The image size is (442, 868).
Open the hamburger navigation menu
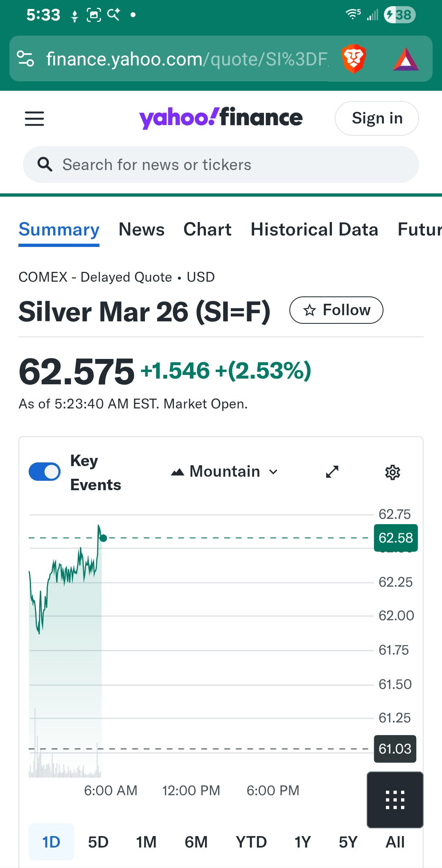pyautogui.click(x=34, y=119)
